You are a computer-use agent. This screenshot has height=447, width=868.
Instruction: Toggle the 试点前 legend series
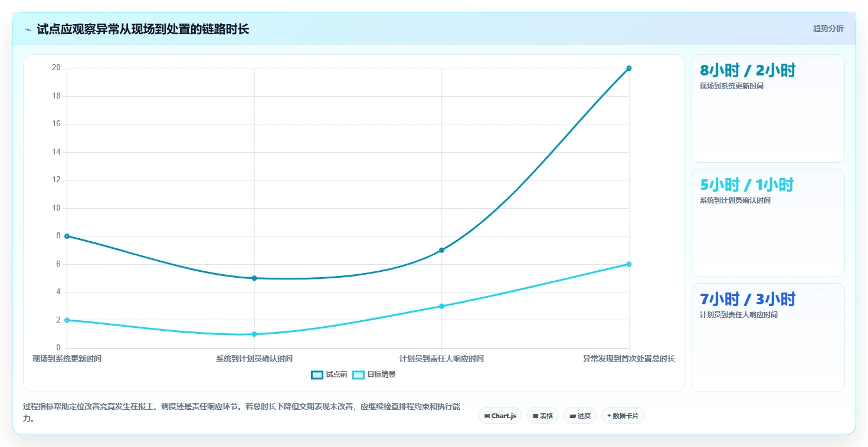329,374
